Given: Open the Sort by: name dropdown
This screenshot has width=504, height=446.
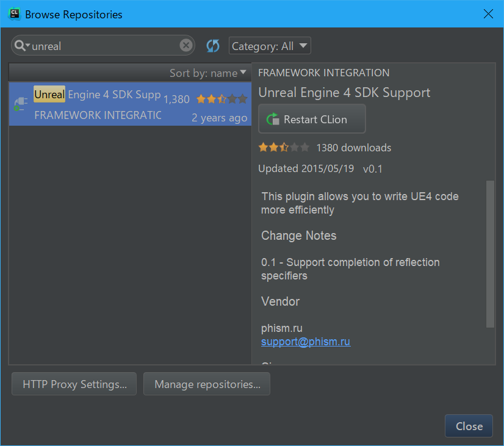Looking at the screenshot, I should tap(208, 73).
